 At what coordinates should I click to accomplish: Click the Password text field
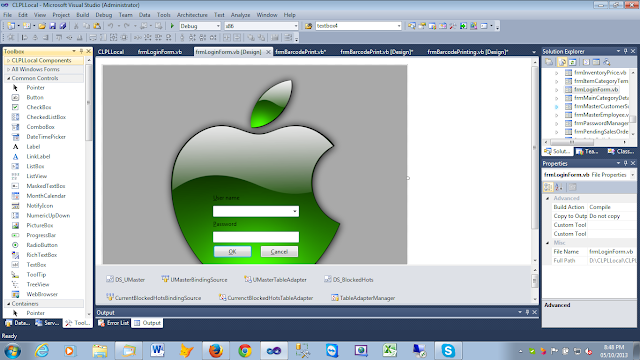coord(256,237)
